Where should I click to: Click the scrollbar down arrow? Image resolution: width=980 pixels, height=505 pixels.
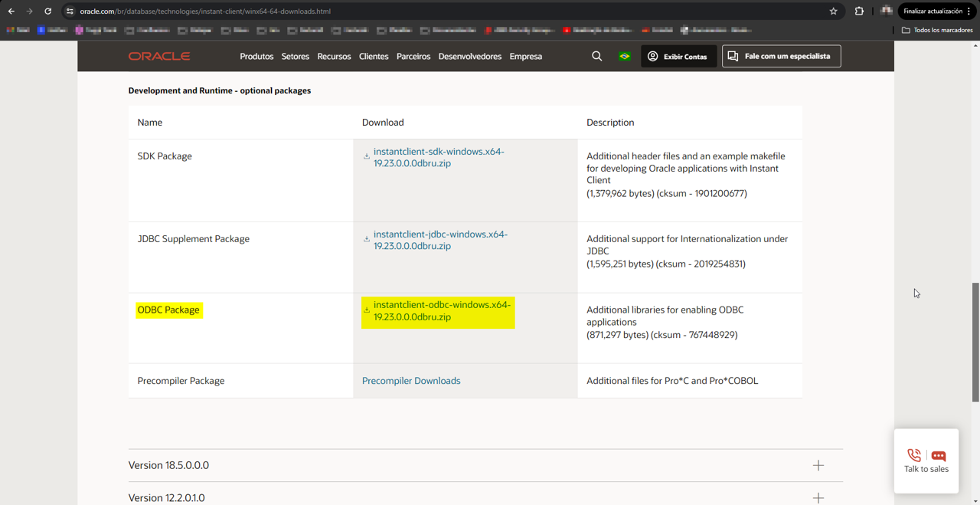(x=975, y=500)
